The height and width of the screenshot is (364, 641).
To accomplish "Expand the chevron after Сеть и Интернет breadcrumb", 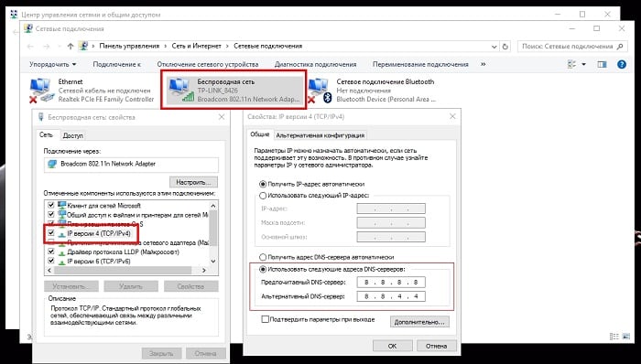I will [227, 47].
